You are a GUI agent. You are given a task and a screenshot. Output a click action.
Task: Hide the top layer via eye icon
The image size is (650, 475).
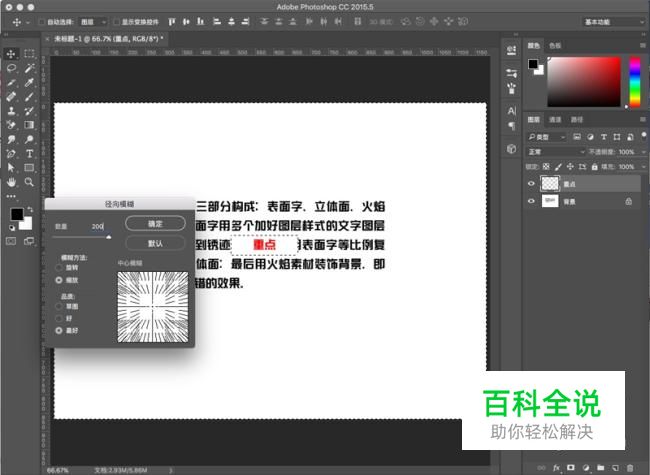[x=531, y=184]
